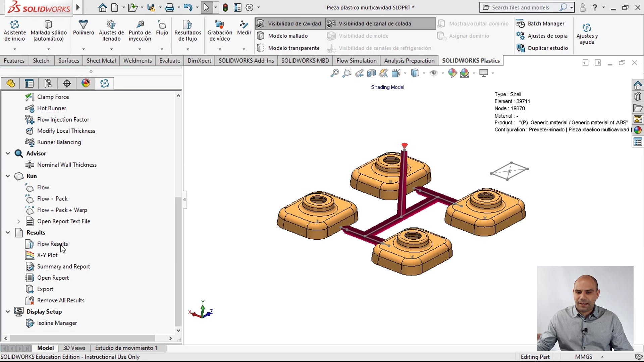Toggle Modelo transparente display
The image size is (644, 362).
[x=288, y=48]
